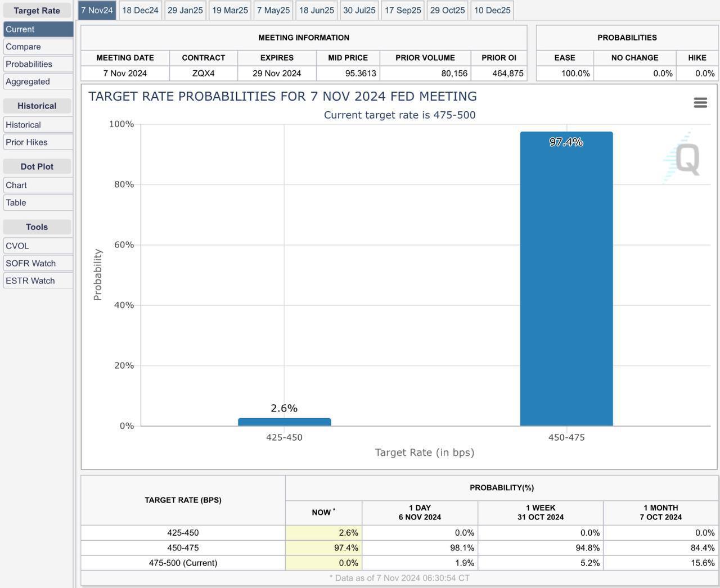This screenshot has width=720, height=588.
Task: Open the CVOL tool
Action: pos(38,246)
